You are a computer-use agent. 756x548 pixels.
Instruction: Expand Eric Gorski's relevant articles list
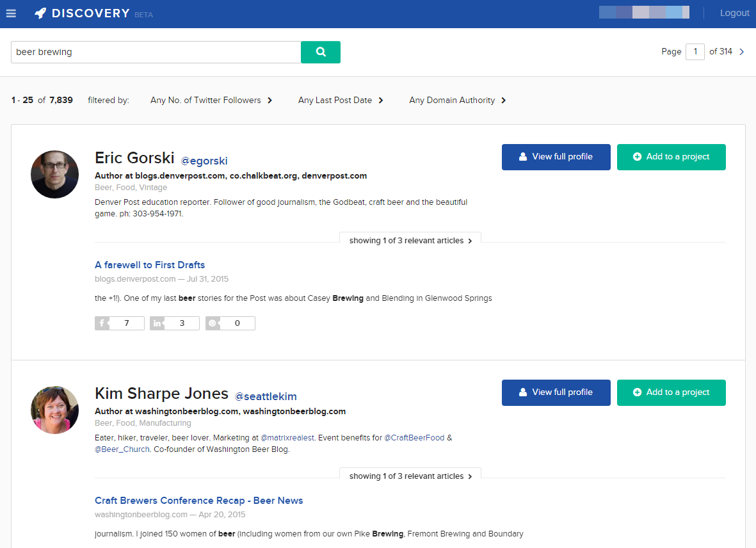coord(410,241)
